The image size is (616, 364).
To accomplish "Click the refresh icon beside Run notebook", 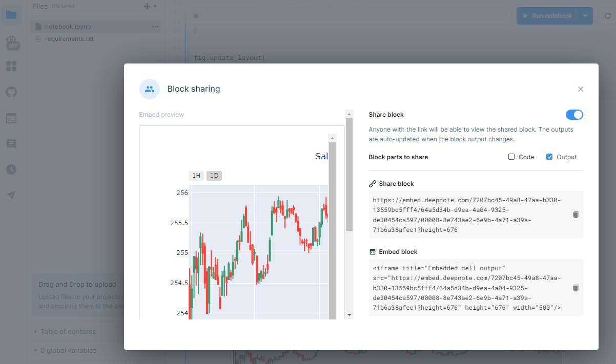I will coord(607,16).
